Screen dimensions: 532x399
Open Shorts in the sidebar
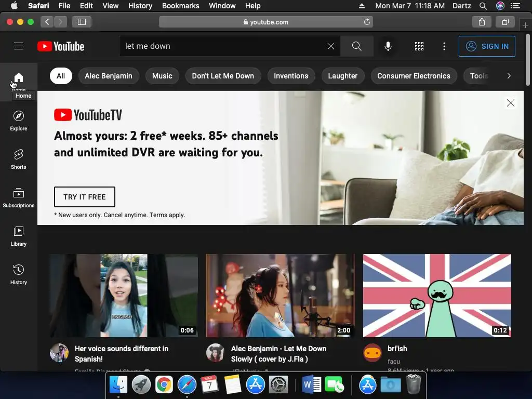coord(19,159)
